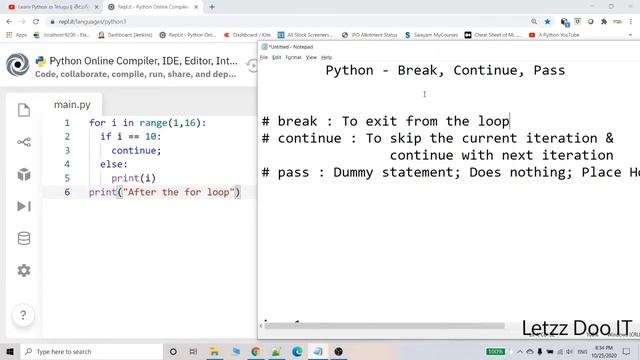Click the '# pass : Dummy statement' line in Notepad
The height and width of the screenshot is (360, 640).
pyautogui.click(x=451, y=172)
